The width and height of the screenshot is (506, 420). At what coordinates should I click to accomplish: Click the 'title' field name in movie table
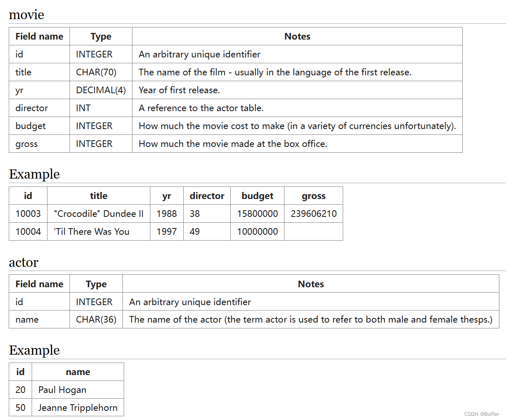pos(39,72)
